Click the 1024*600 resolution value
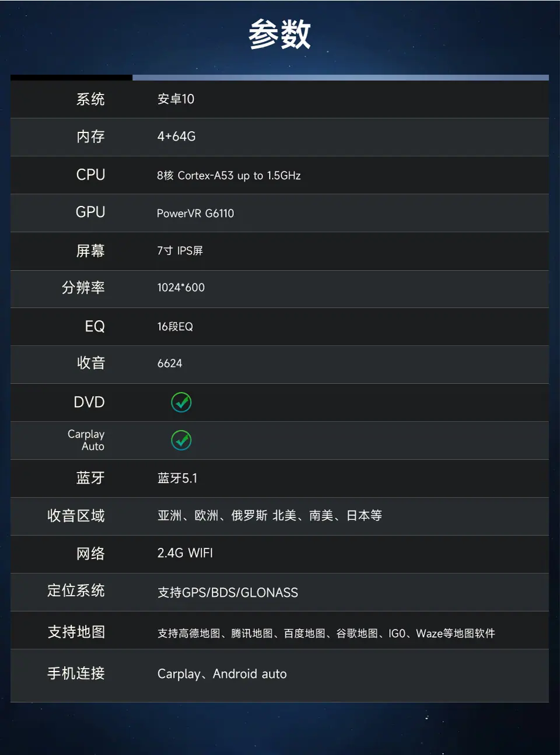The height and width of the screenshot is (755, 560). pyautogui.click(x=181, y=288)
